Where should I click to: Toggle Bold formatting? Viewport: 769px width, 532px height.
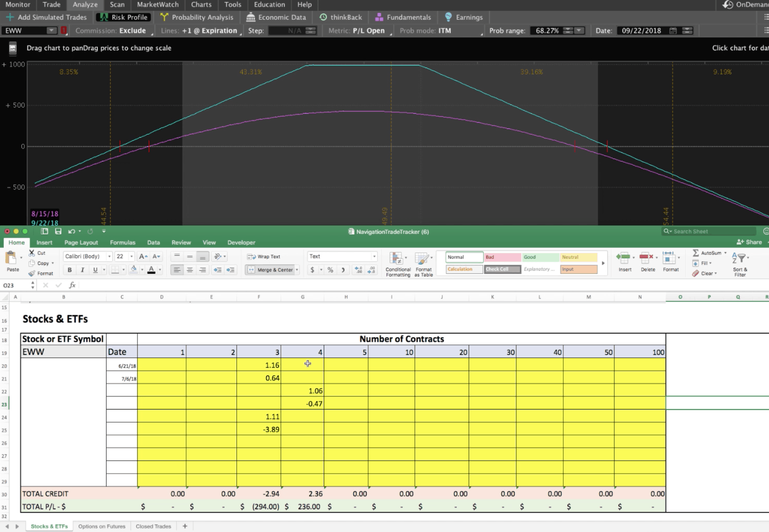(x=70, y=270)
